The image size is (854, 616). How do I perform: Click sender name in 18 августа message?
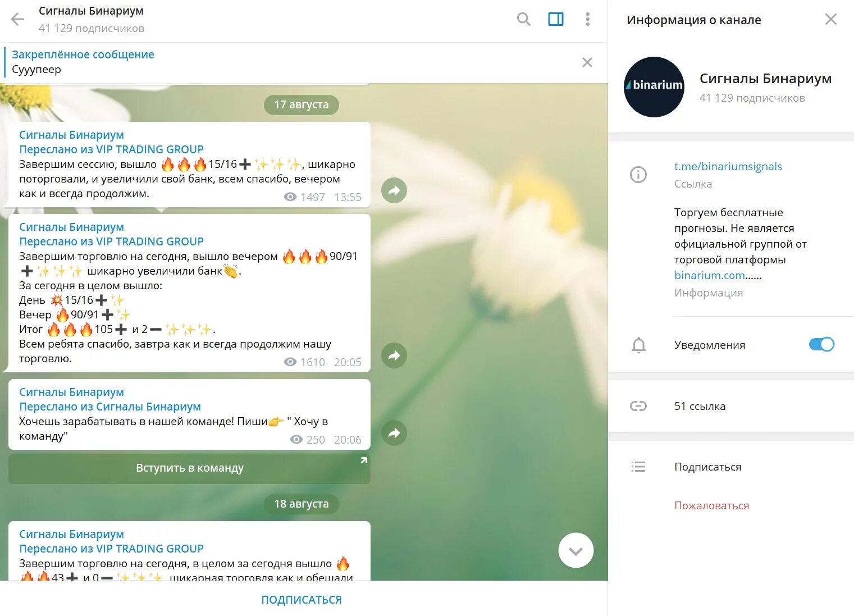[x=71, y=534]
